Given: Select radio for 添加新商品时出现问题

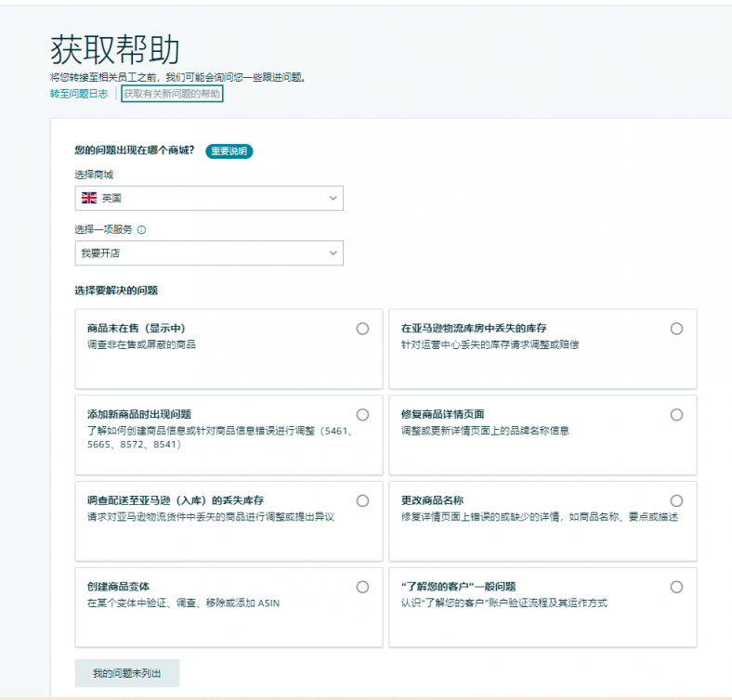Looking at the screenshot, I should coord(362,414).
